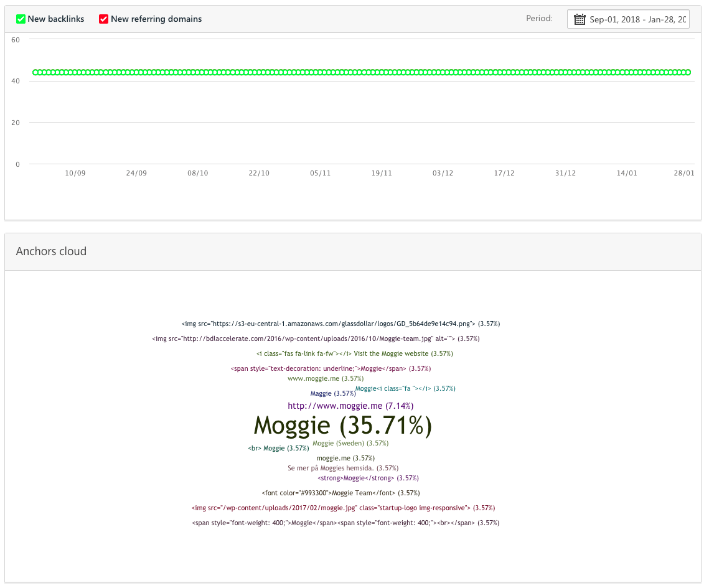Select the www.moggie.me (3.57%) anchor

(326, 379)
